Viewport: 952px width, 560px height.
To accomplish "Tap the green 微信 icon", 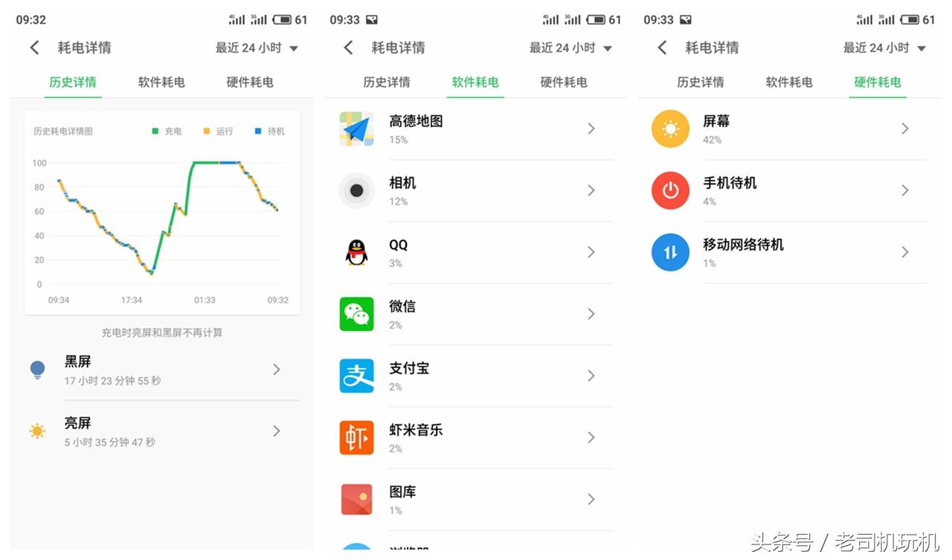I will click(357, 314).
